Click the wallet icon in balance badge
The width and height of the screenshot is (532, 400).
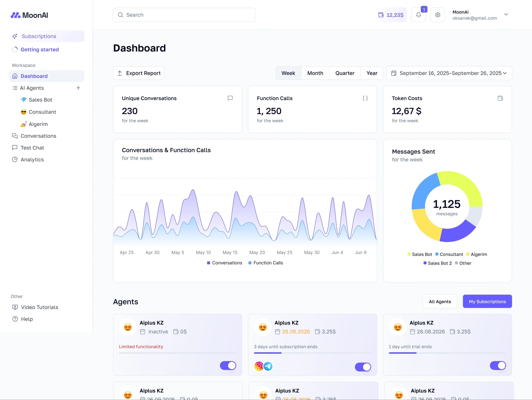(x=381, y=15)
